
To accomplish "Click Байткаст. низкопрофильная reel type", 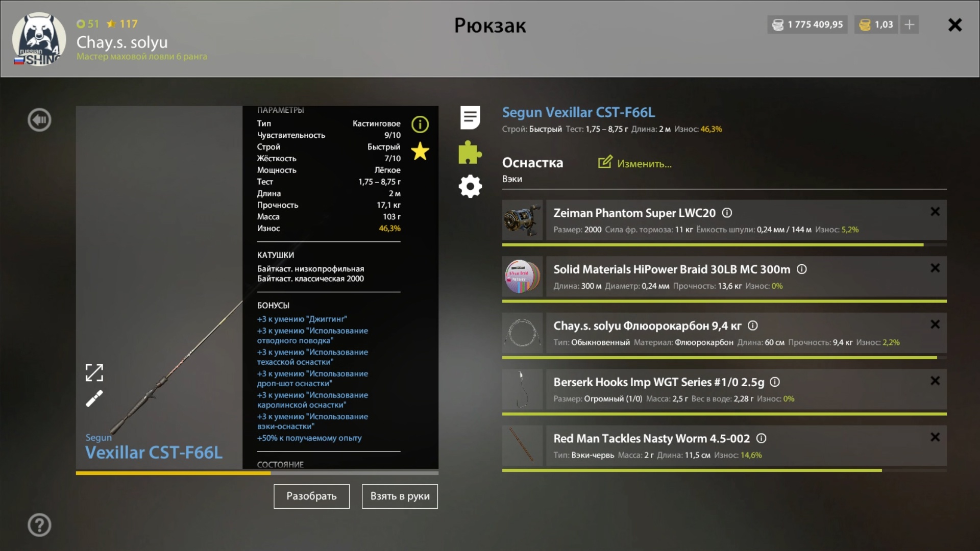I will pos(310,269).
